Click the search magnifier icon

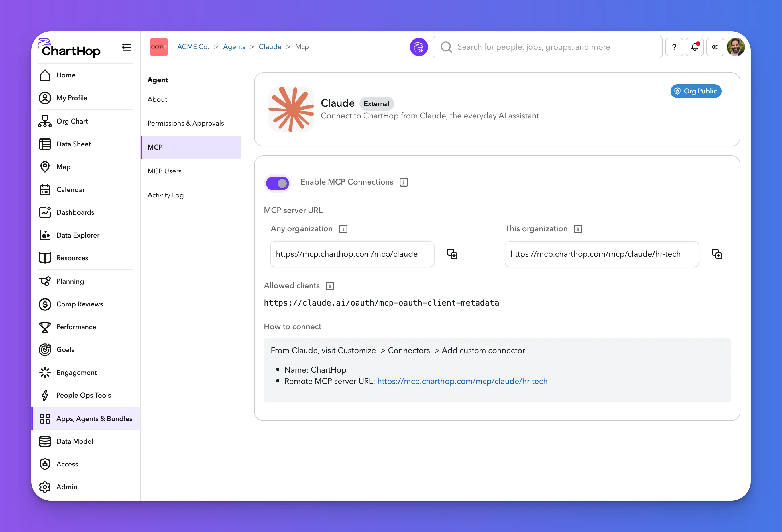coord(446,47)
